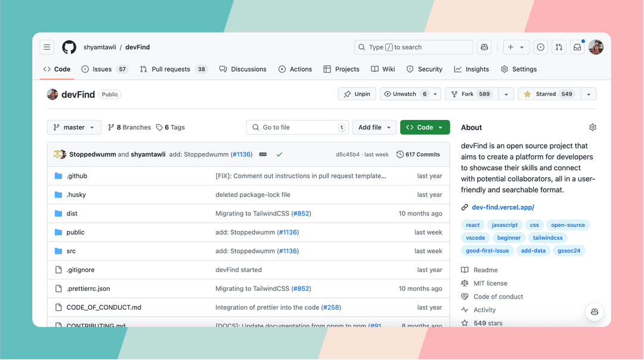Click the Go to file search magnifier icon
Image resolution: width=644 pixels, height=360 pixels.
pyautogui.click(x=255, y=128)
